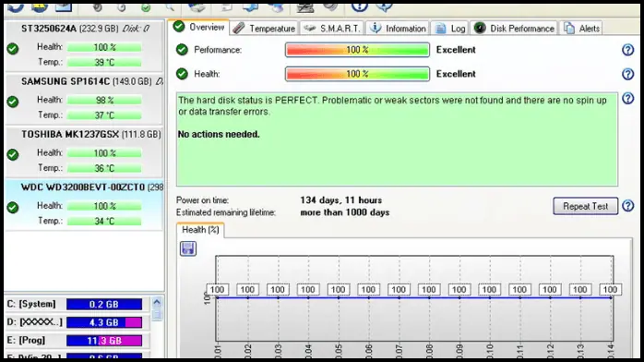Viewport: 644px width, 362px height.
Task: Open the Log tab
Action: pos(450,29)
